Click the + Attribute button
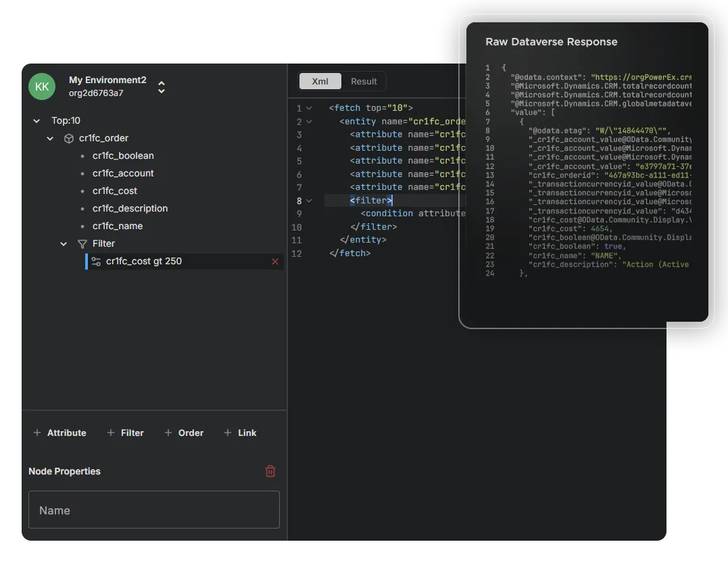The width and height of the screenshot is (728, 563). (59, 433)
